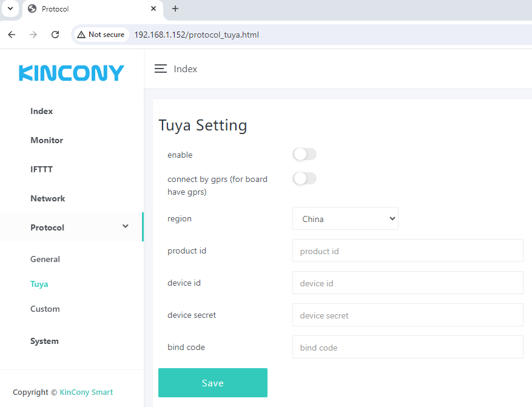The width and height of the screenshot is (532, 407).
Task: Open the Monitor sidebar menu item
Action: coord(47,140)
